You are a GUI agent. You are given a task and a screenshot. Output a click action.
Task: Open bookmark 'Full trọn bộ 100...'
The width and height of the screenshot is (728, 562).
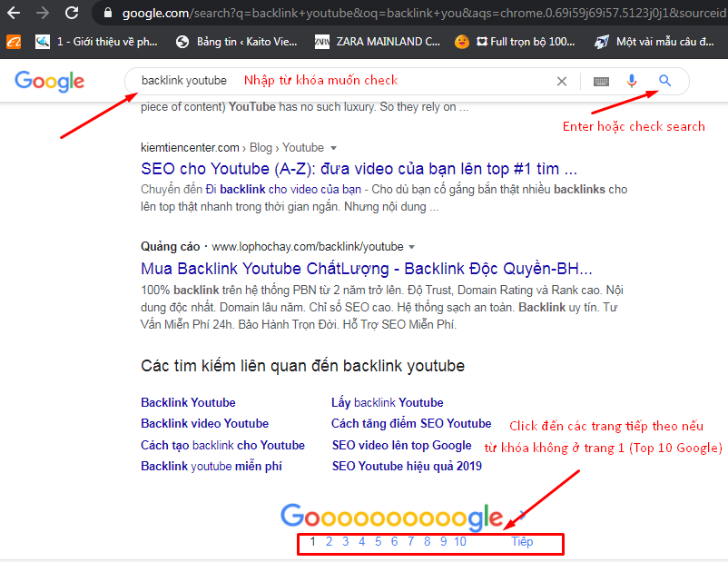click(x=516, y=42)
